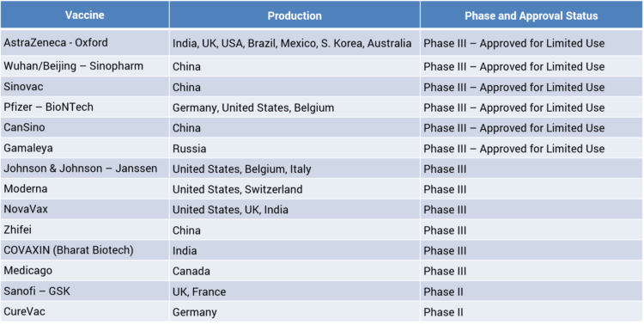
Task: Click the Phase and Approval Status header
Action: tap(532, 15)
